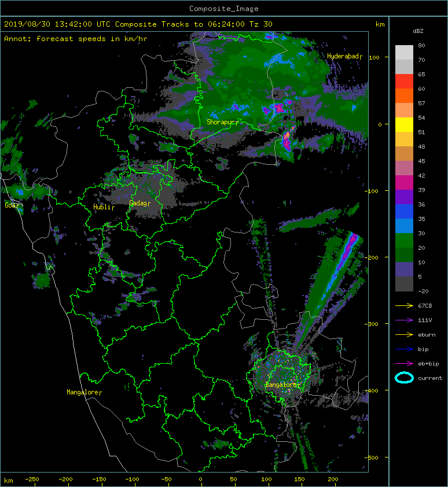
Task: Click the mauve 45 dBZ swatch
Action: coord(404,168)
